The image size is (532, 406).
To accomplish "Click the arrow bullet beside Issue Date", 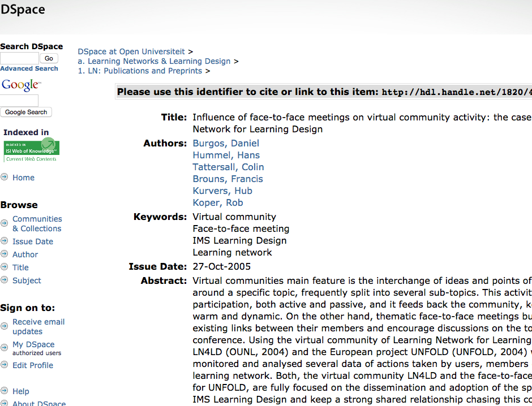I will click(5, 241).
